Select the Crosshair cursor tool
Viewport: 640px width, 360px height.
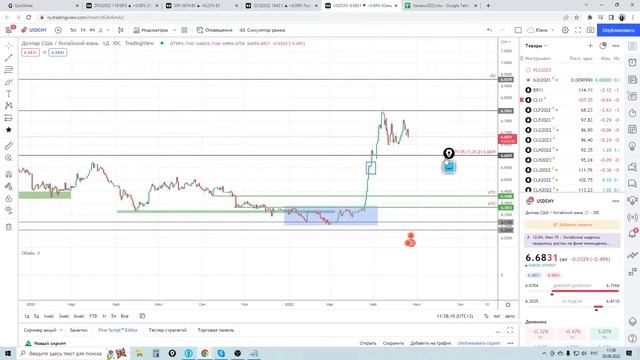9,46
